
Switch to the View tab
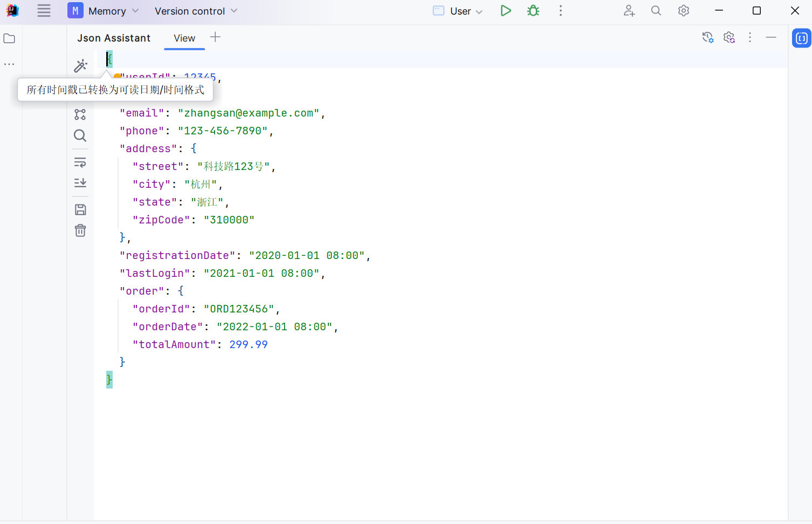[x=184, y=38]
